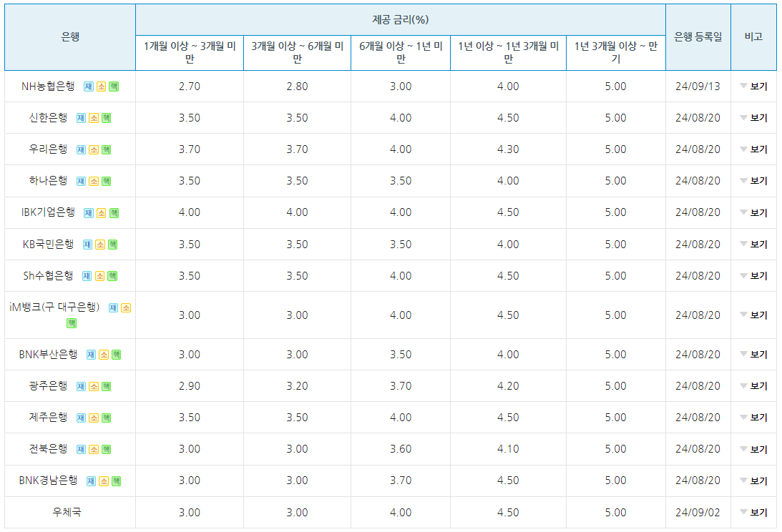Viewport: 782px width, 532px height.
Task: Click the 3.60 rate for 전북은행
Action: [401, 449]
